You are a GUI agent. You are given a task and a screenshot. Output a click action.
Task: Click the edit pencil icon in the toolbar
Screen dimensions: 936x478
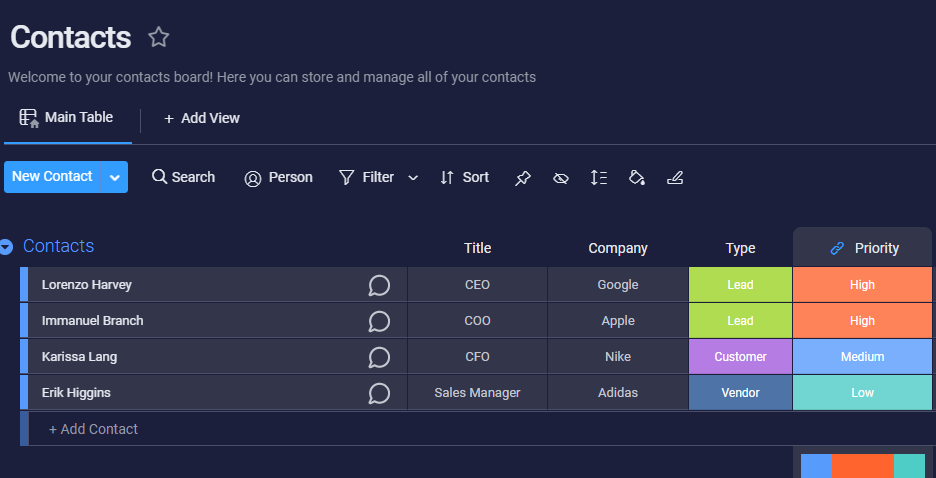click(675, 177)
